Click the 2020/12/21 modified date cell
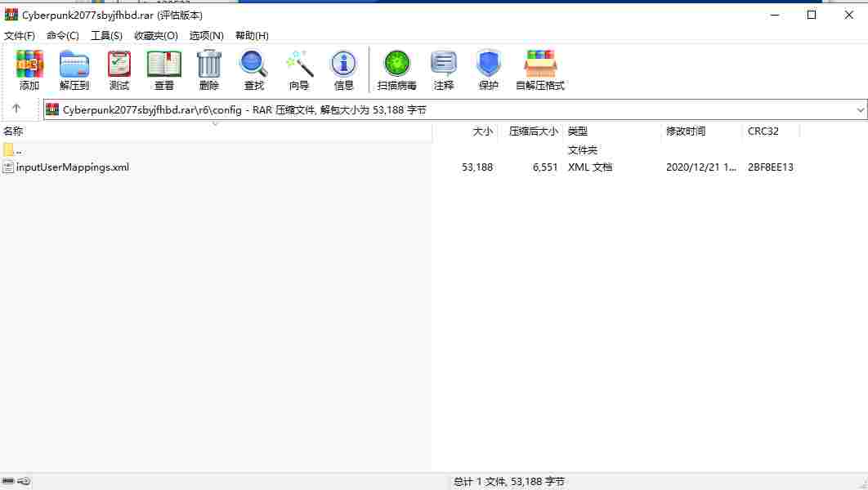 point(701,167)
